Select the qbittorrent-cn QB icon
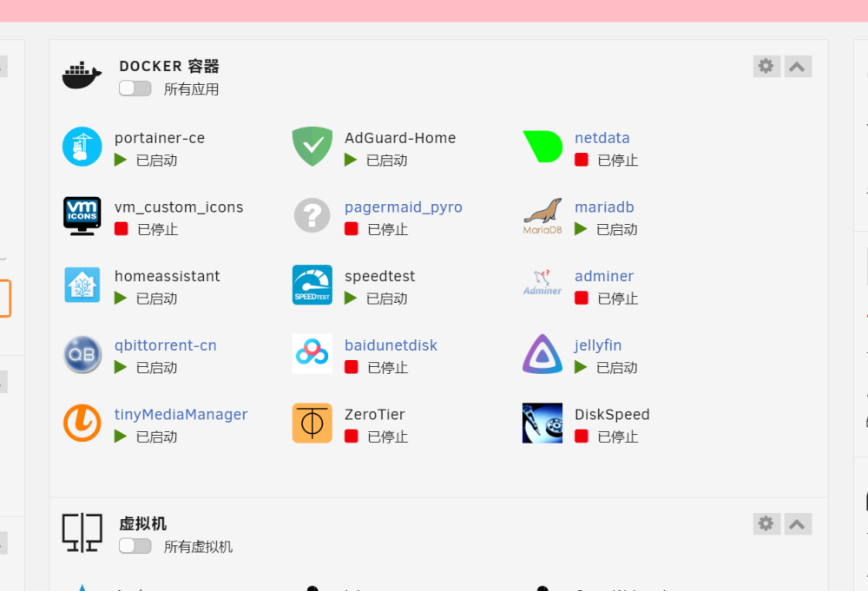 click(82, 354)
